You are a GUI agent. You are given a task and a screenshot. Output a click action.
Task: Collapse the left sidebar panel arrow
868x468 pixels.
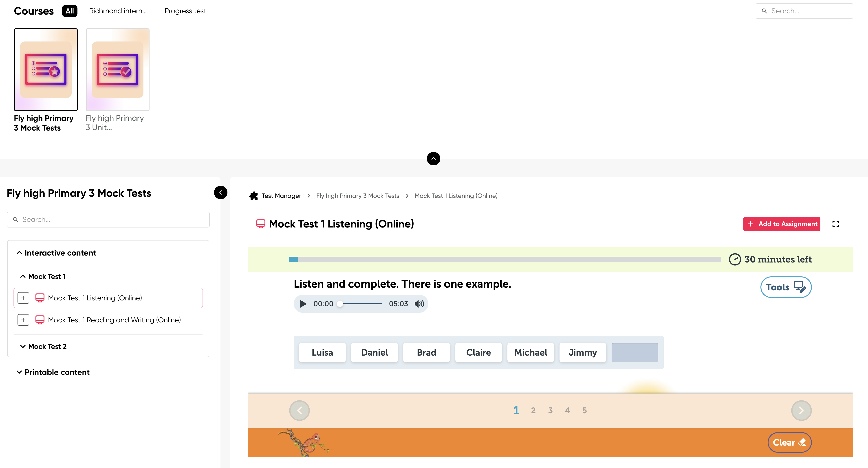(221, 192)
